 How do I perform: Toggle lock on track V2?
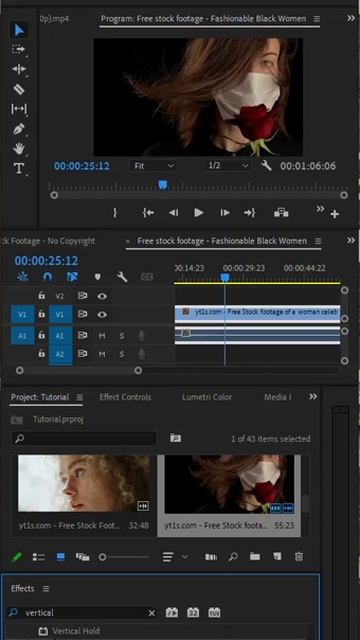(x=41, y=296)
